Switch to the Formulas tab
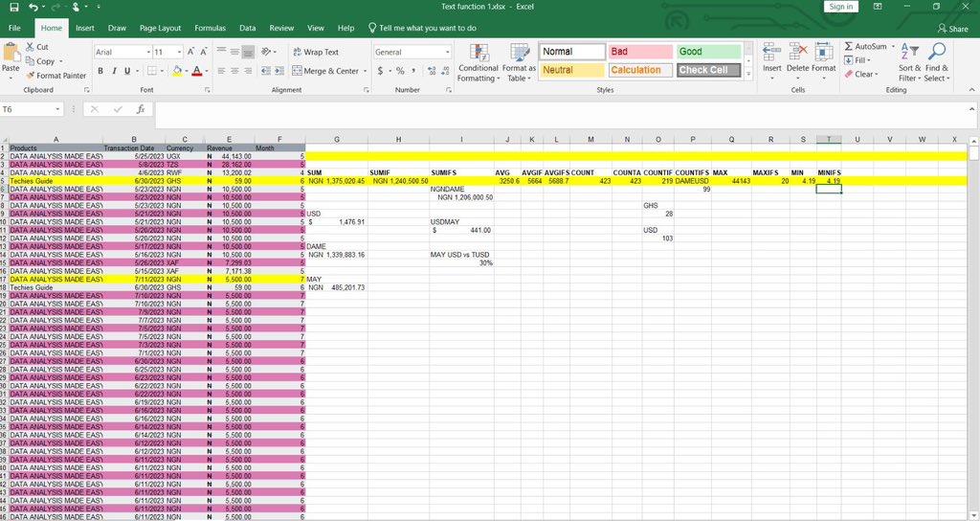This screenshot has height=521, width=980. point(210,28)
